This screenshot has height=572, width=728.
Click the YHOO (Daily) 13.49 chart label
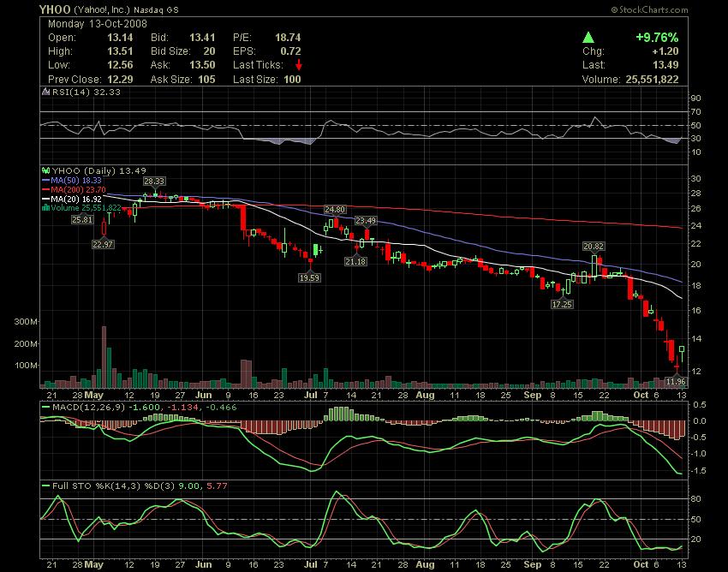coord(98,171)
